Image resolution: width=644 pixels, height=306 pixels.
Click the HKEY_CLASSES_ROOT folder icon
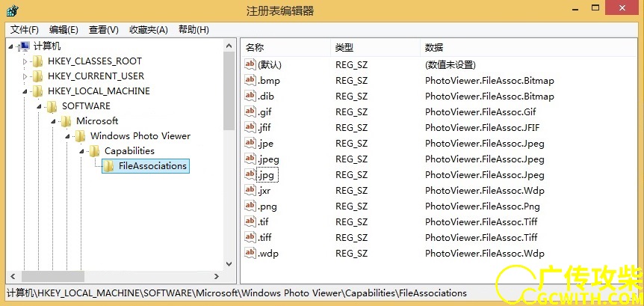[37, 61]
